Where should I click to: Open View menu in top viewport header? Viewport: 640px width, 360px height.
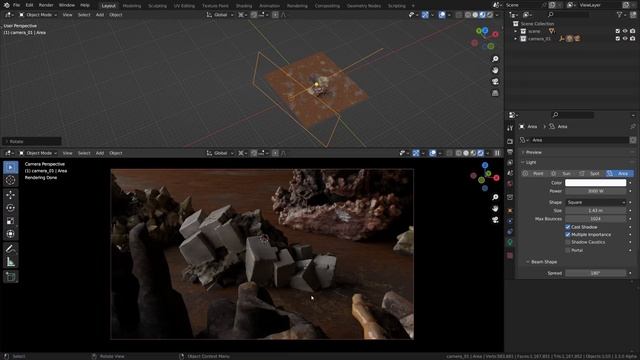coord(67,15)
